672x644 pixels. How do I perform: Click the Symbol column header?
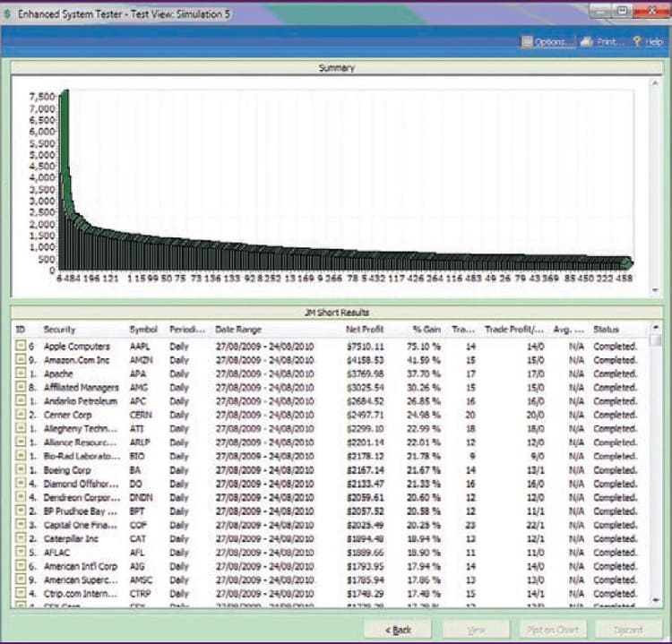coord(142,330)
